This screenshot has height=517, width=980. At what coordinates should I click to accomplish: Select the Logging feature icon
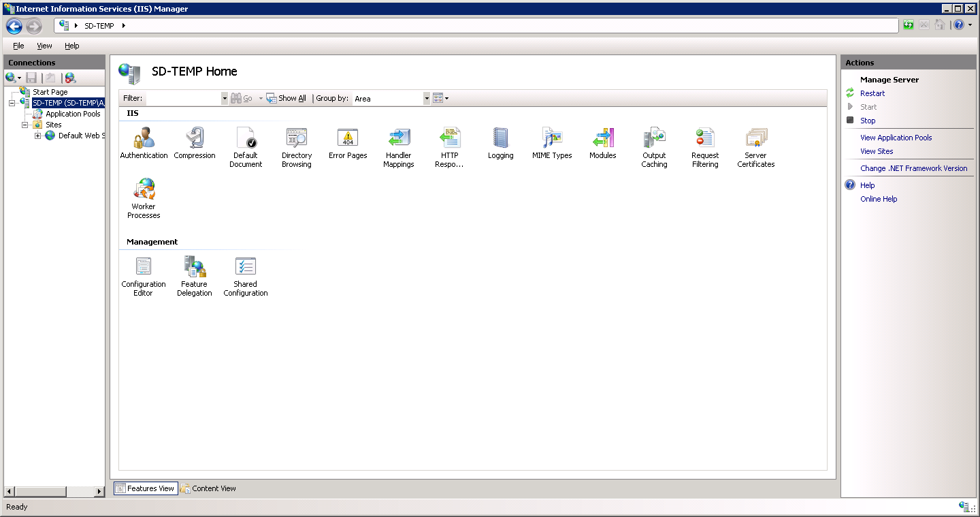click(x=500, y=138)
